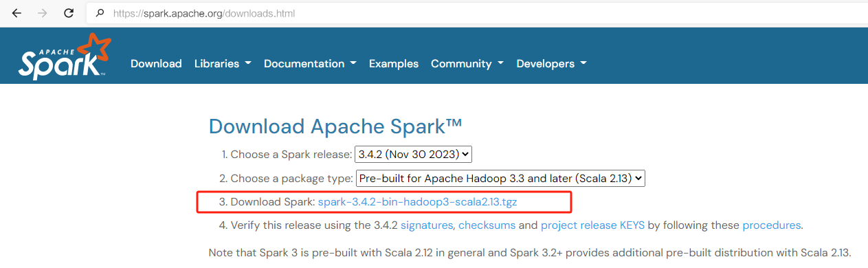This screenshot has width=868, height=268.
Task: Expand the Documentation menu
Action: point(310,63)
